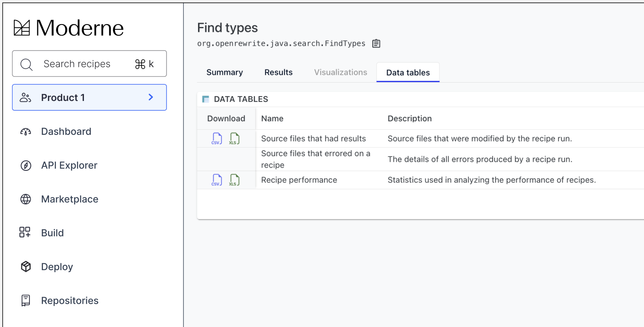Screen dimensions: 644x327
Task: Click the Name column header
Action: 272,119
